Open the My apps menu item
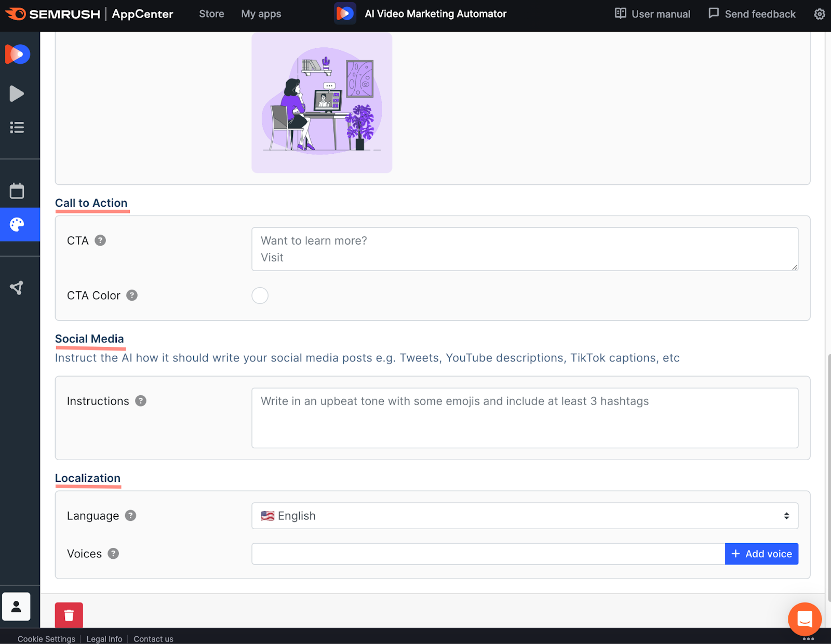The height and width of the screenshot is (644, 831). coord(261,14)
